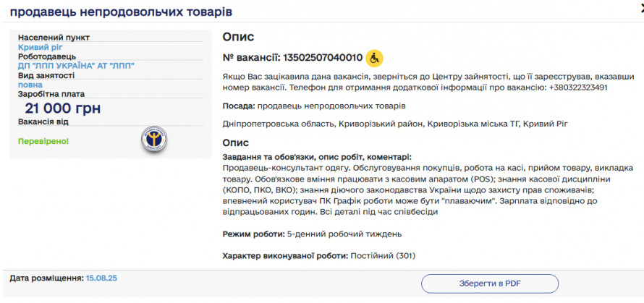The height and width of the screenshot is (303, 644).
Task: Click the Завдання та обов'язки subheading
Action: [317, 157]
